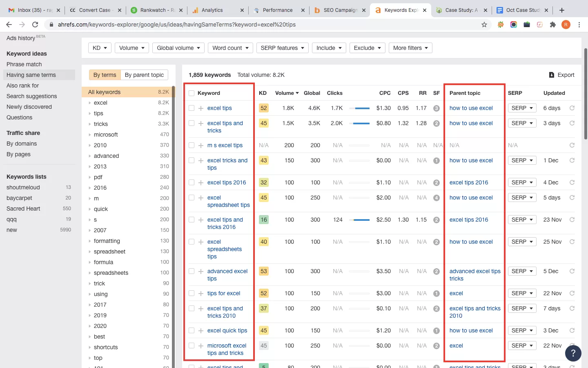Click the plus icon beside excel quick tips
Viewport: 588px width, 368px height.
point(201,331)
